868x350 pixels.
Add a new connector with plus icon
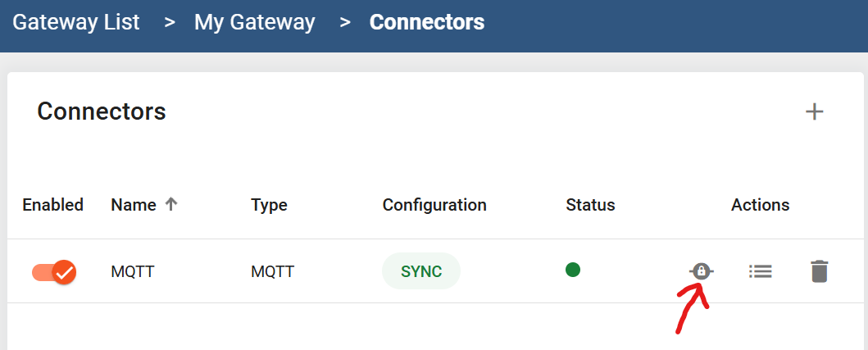(814, 111)
